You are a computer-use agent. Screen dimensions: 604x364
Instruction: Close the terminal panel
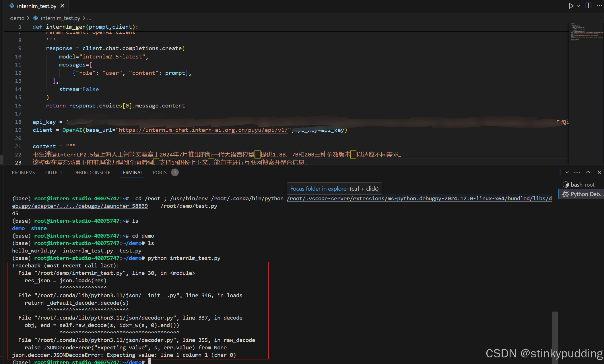point(599,172)
